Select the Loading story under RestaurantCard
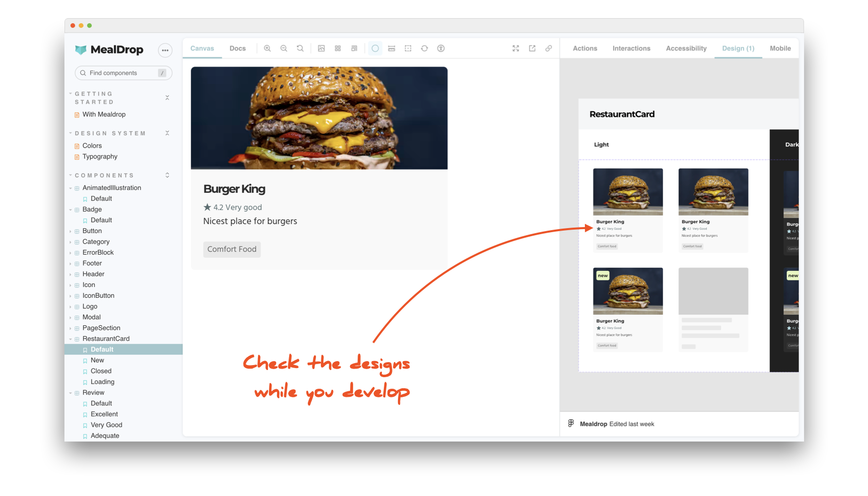This screenshot has width=868, height=496. coord(102,382)
